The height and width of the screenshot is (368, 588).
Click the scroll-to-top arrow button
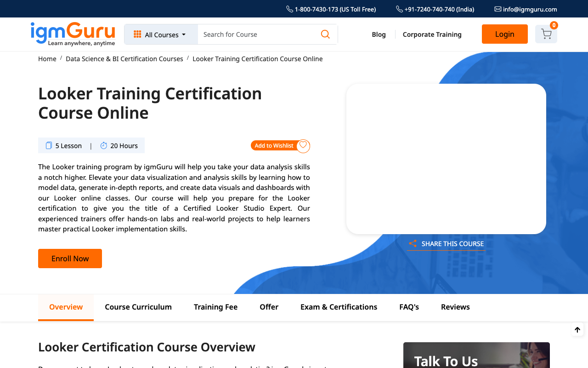click(577, 330)
